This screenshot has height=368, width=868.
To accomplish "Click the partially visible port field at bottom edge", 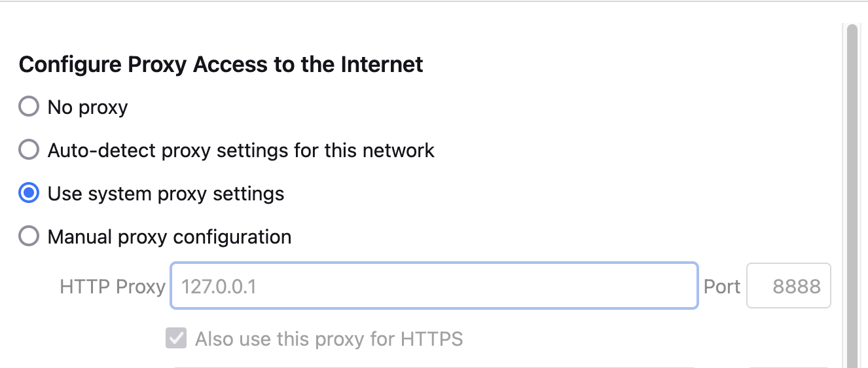I will click(x=788, y=366).
